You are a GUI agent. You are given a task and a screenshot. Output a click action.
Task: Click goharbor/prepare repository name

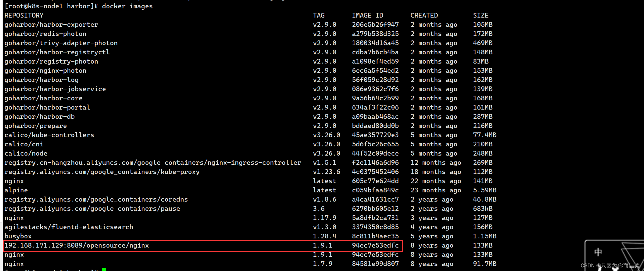36,126
